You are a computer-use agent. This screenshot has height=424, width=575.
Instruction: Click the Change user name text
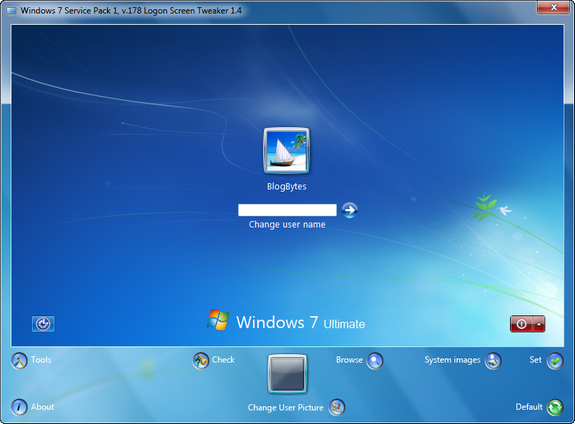coord(287,224)
